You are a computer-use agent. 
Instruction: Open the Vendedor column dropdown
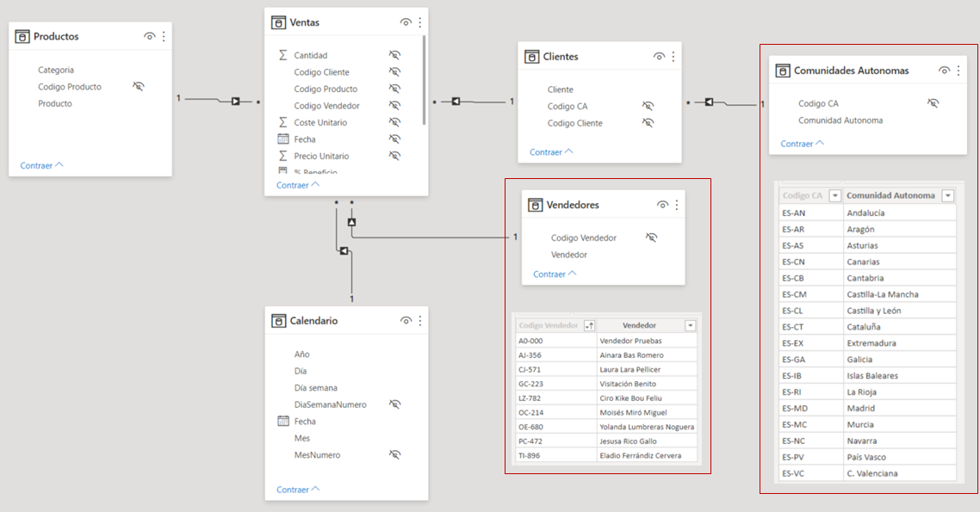coord(689,325)
